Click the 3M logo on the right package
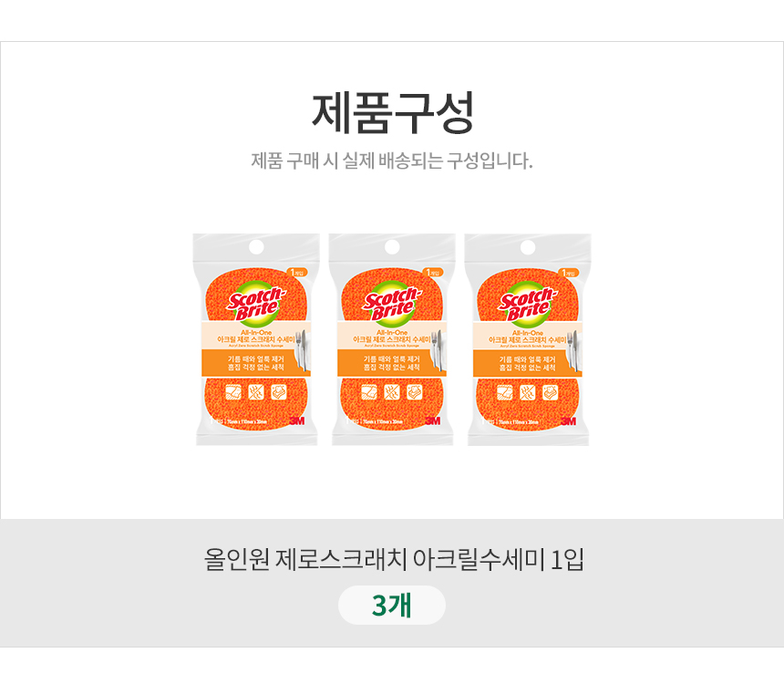 [x=568, y=420]
